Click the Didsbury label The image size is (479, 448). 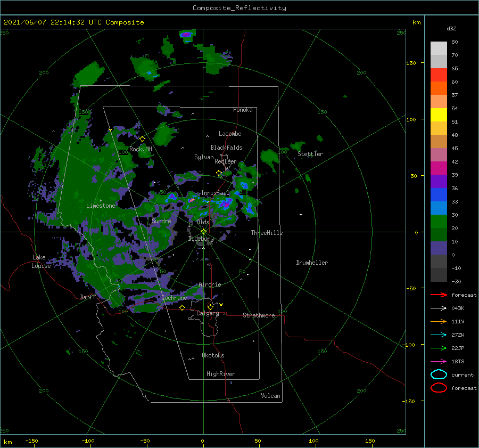pyautogui.click(x=201, y=239)
